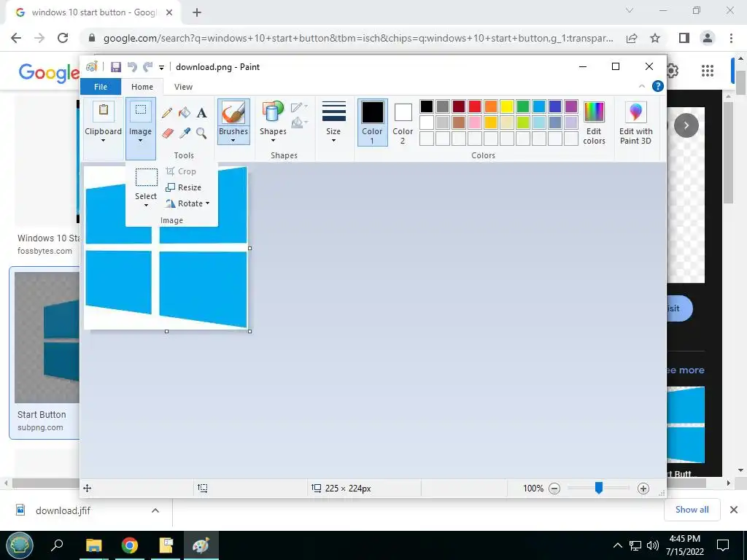Select the Fill with color bucket tool
747x560 pixels.
[x=185, y=113]
